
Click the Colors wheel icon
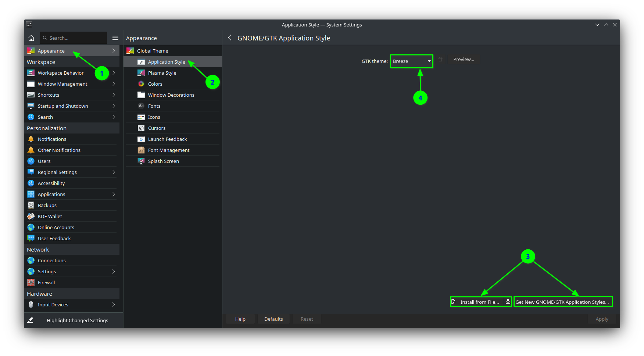point(141,84)
